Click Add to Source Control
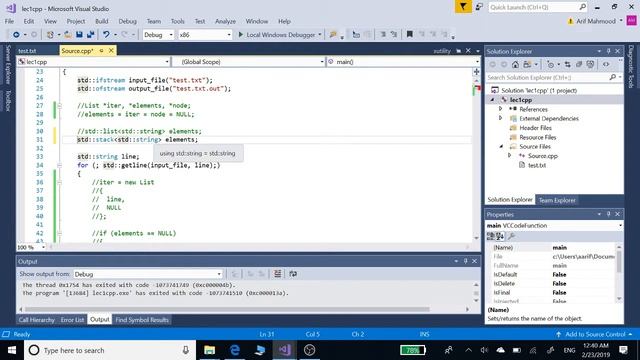The image size is (640, 360). pyautogui.click(x=595, y=334)
